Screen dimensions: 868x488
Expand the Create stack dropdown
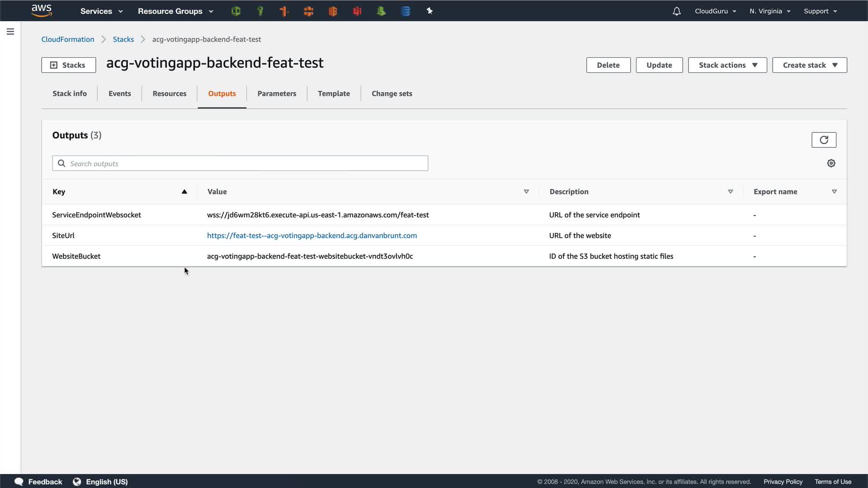809,65
